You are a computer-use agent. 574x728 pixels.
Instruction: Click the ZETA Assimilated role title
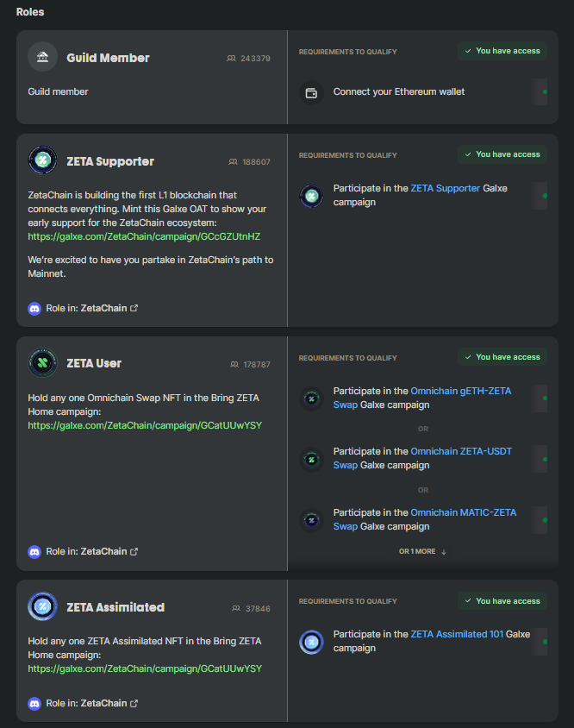[115, 607]
